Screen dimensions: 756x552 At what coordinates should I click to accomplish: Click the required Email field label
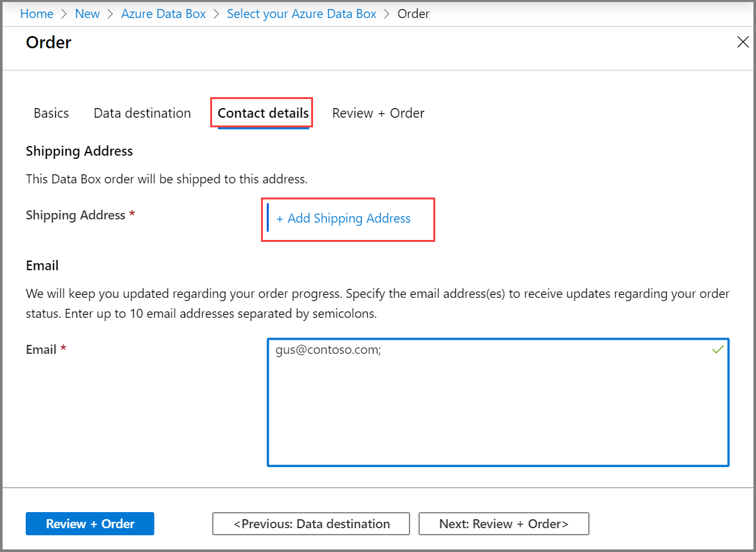pos(41,350)
